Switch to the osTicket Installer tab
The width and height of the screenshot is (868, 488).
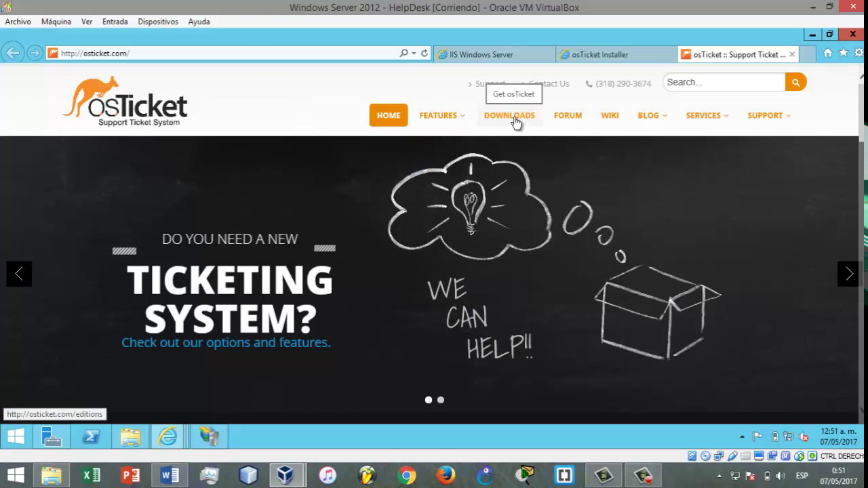[x=616, y=54]
